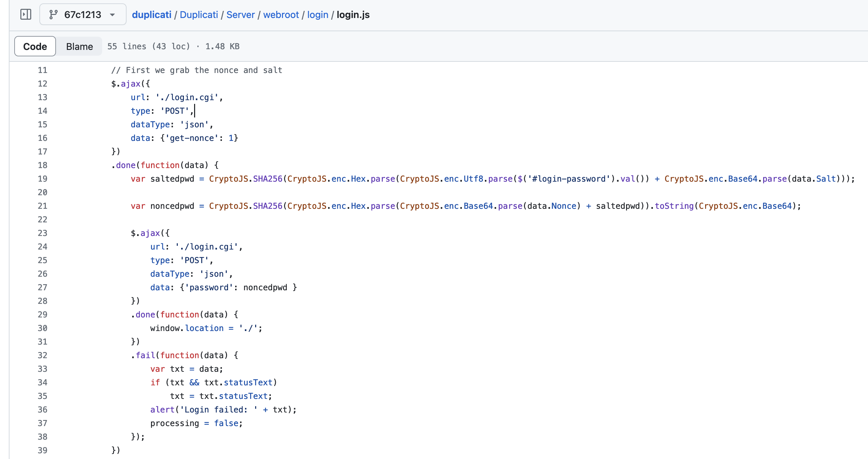Select the Code view tab
This screenshot has width=868, height=459.
click(35, 47)
